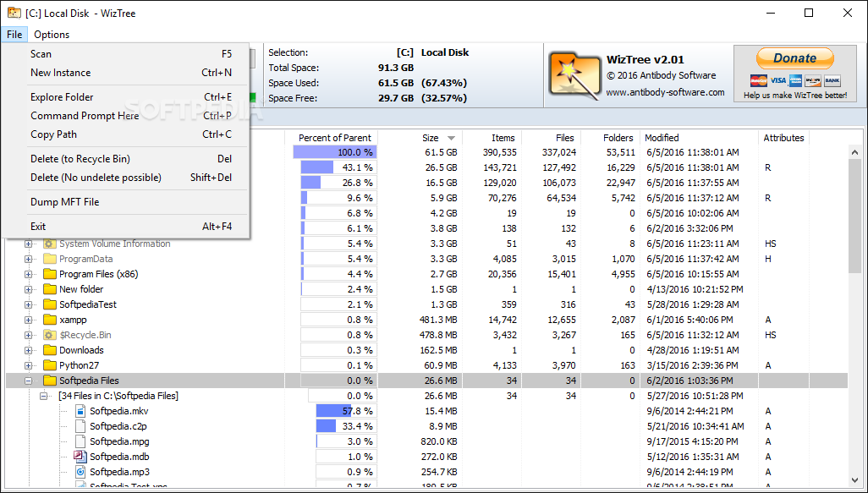Close the open File menu
The width and height of the screenshot is (868, 493).
tap(14, 35)
